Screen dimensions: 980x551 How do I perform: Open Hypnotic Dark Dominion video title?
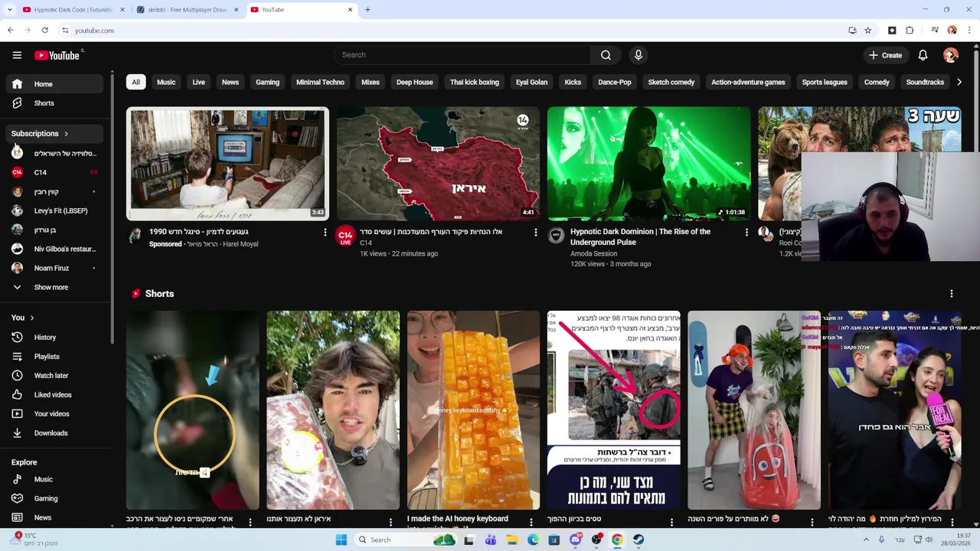640,236
